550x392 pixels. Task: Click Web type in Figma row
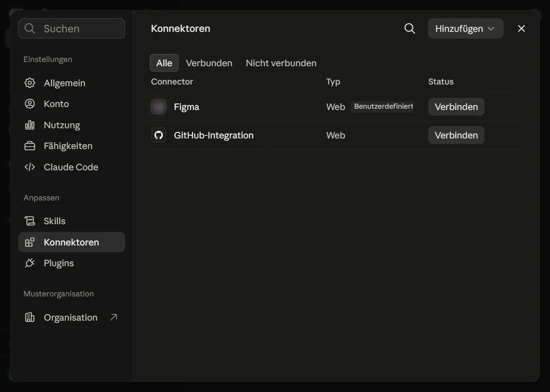click(x=335, y=107)
